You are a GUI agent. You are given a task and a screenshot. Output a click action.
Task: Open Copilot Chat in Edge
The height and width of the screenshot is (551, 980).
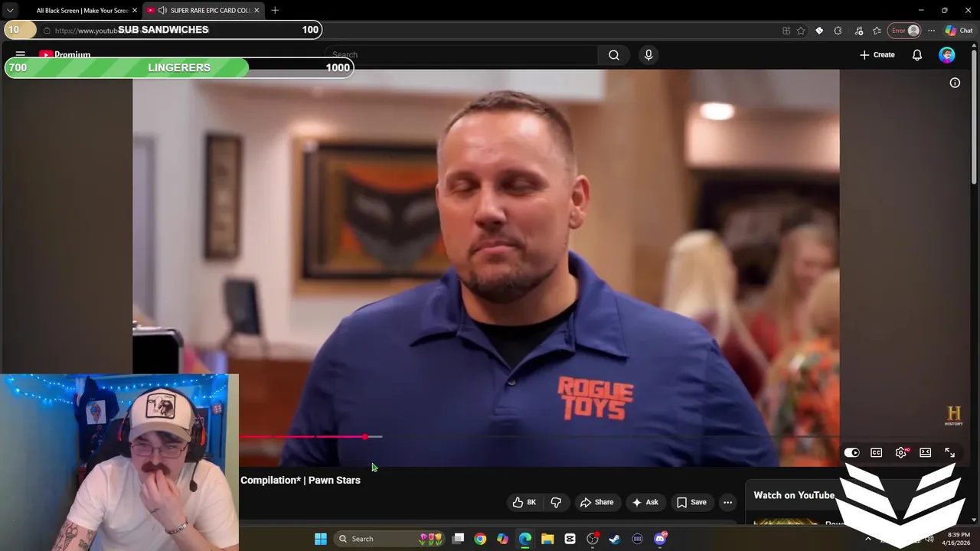coord(959,31)
